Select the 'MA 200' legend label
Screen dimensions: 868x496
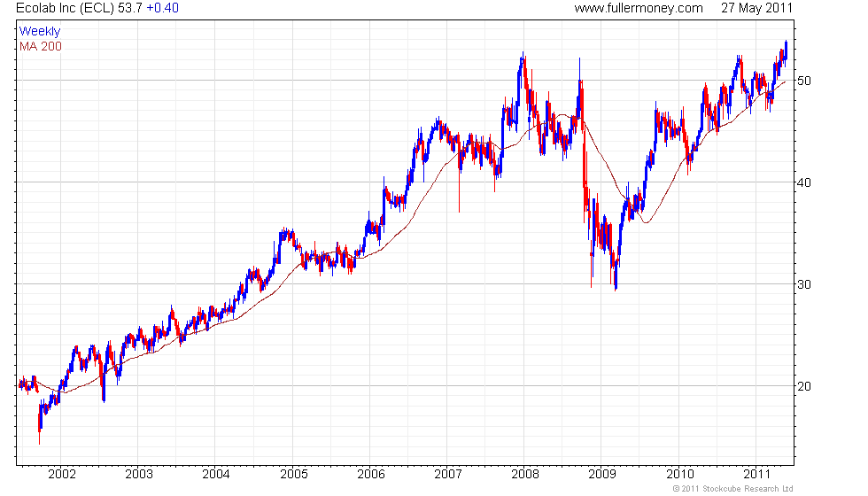pyautogui.click(x=41, y=46)
